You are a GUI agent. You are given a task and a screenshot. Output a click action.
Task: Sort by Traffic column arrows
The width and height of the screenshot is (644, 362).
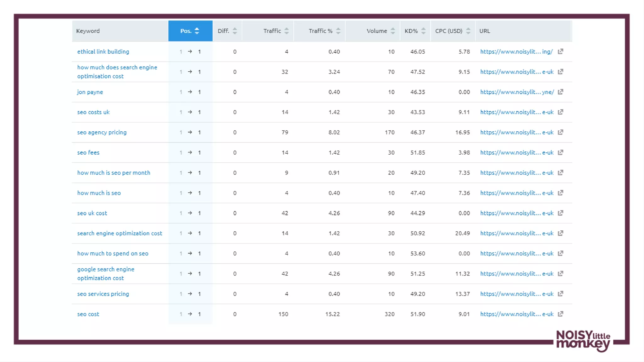pyautogui.click(x=286, y=31)
